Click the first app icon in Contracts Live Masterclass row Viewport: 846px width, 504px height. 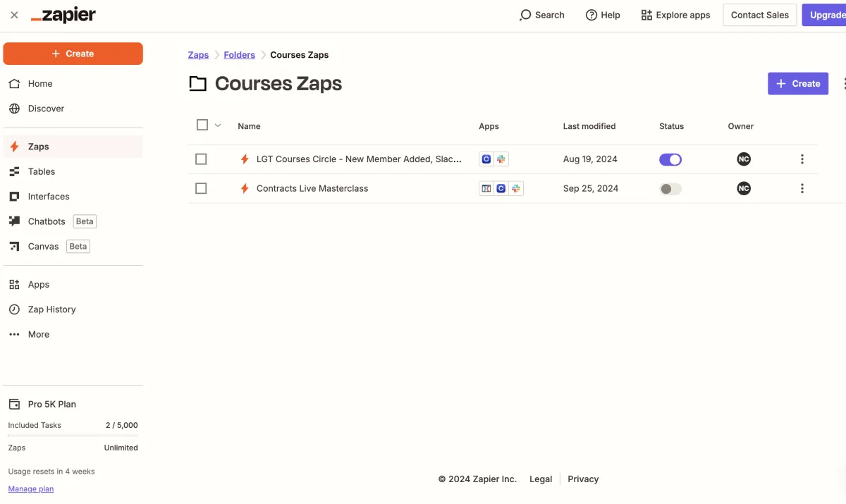[x=486, y=188]
